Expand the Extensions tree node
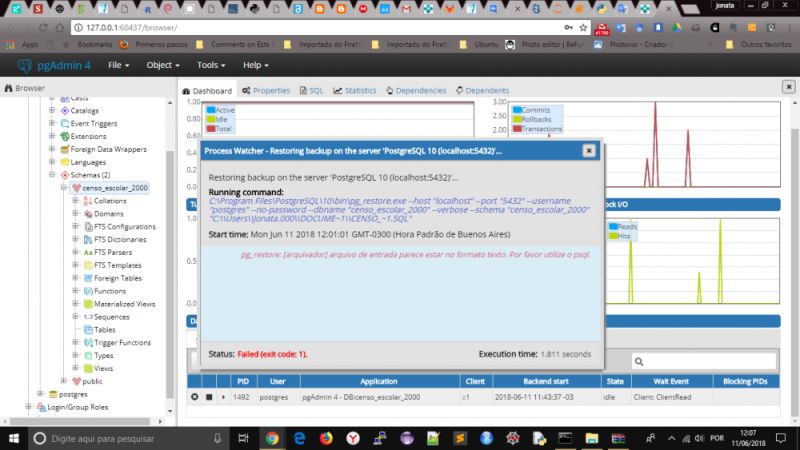The image size is (800, 450). coord(52,136)
